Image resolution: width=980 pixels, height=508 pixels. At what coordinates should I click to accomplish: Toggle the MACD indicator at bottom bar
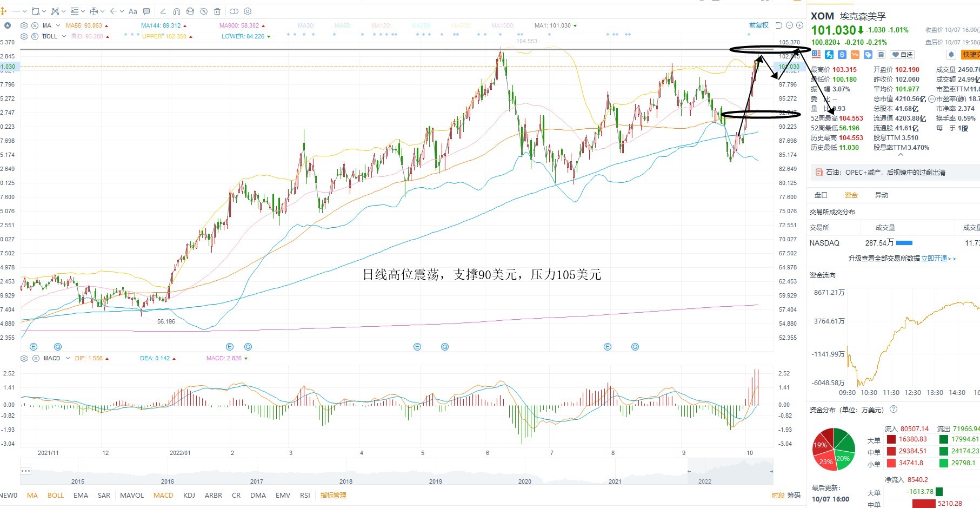click(163, 495)
